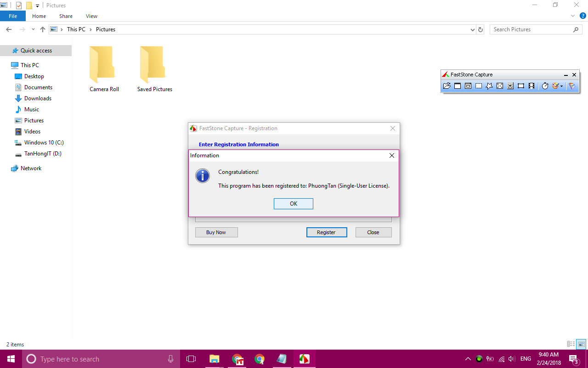Expand the ribbon with the chevron
Image resolution: width=588 pixels, height=368 pixels.
573,16
